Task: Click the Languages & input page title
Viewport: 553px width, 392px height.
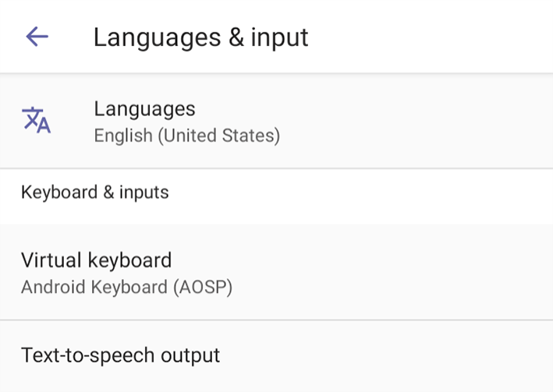Action: 200,37
